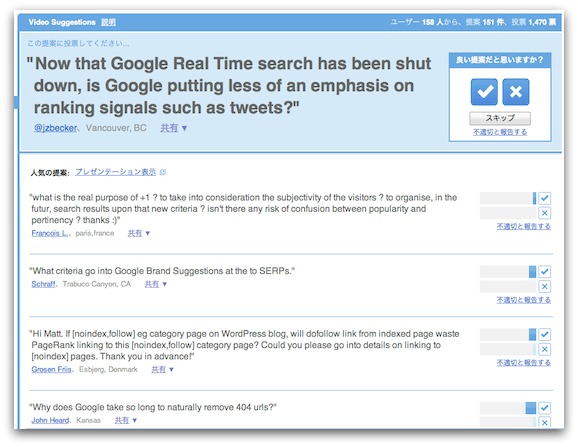
Task: Downvote the noindex,follow WordPress question
Action: coord(544,349)
